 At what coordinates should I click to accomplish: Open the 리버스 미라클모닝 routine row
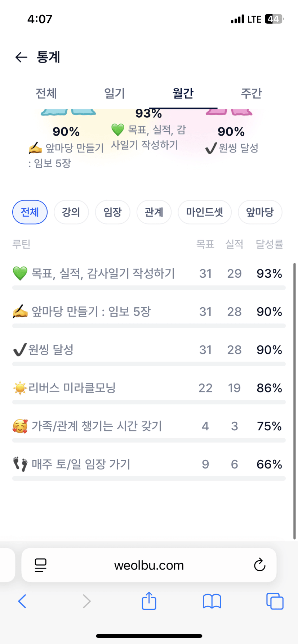click(72, 388)
